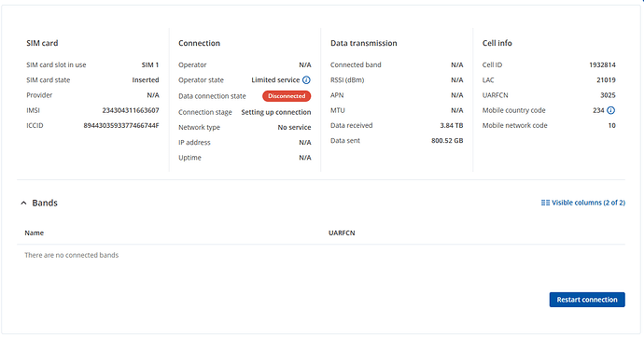Click the Cell ID value 1932814
Screen dimensions: 644x338
[603, 64]
